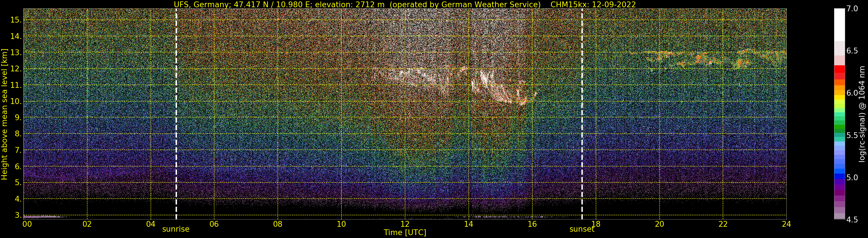This screenshot has height=238, width=868.
Task: Click colorbar value label '6.5'
Action: 852,51
